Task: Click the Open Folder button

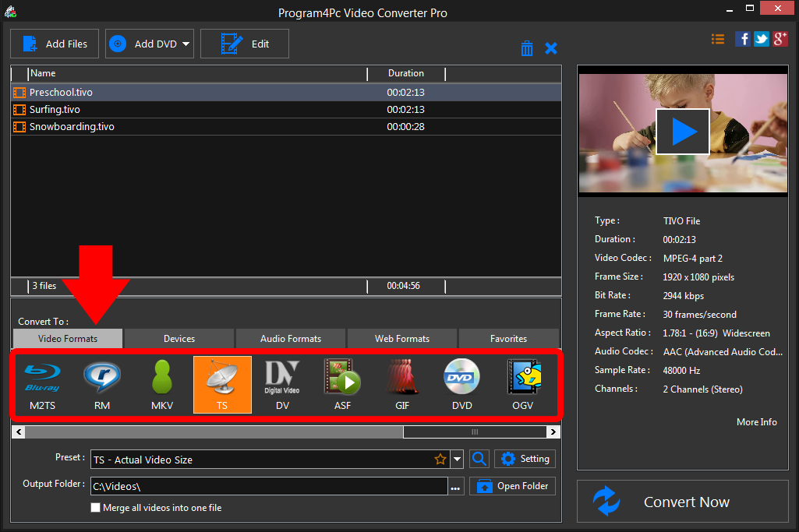Action: (513, 486)
